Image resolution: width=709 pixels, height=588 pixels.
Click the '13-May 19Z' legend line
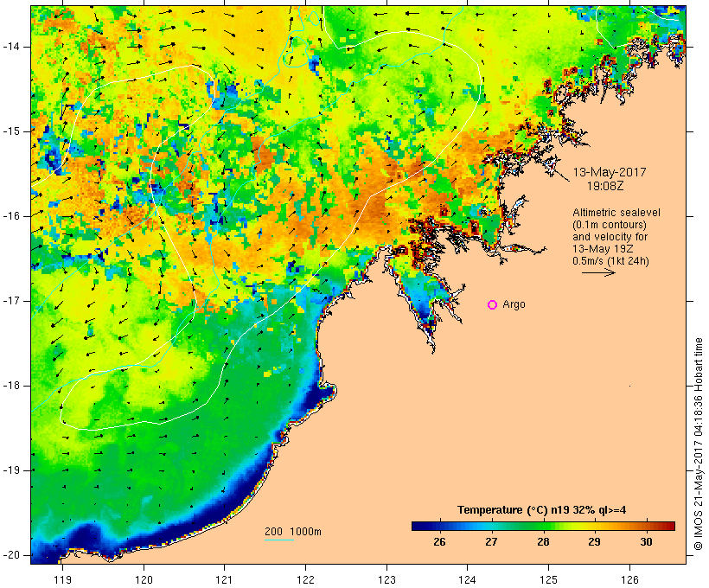[603, 249]
